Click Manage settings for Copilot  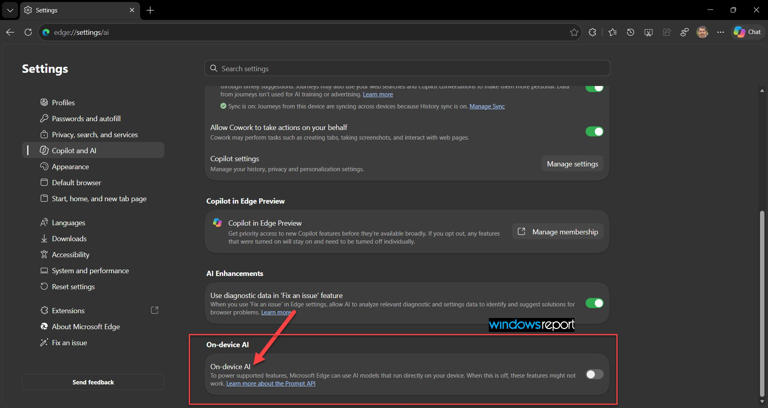(572, 164)
